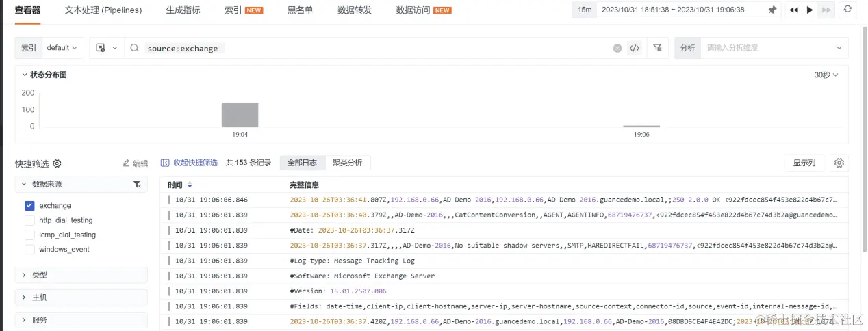
Task: Click the play button for auto refresh
Action: tap(810, 10)
